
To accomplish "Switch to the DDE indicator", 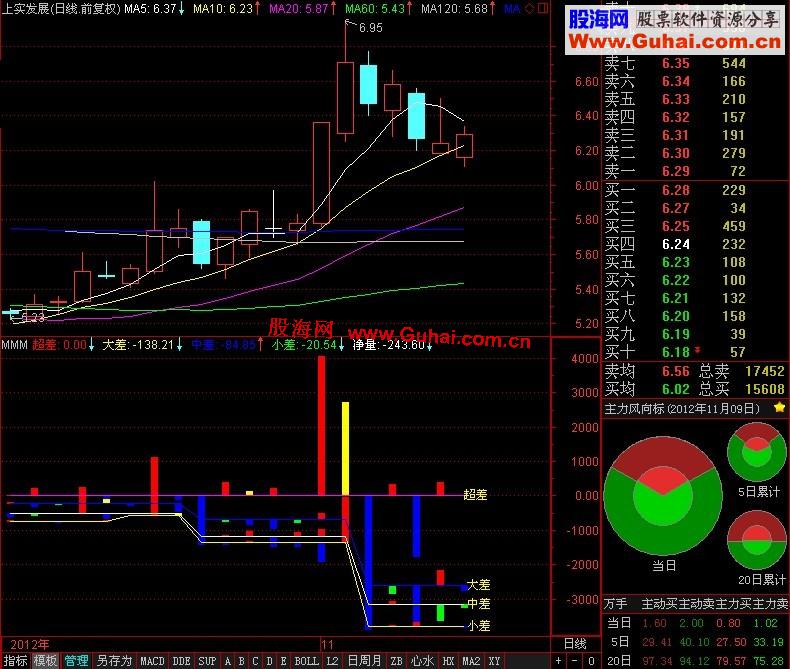I will click(x=181, y=661).
